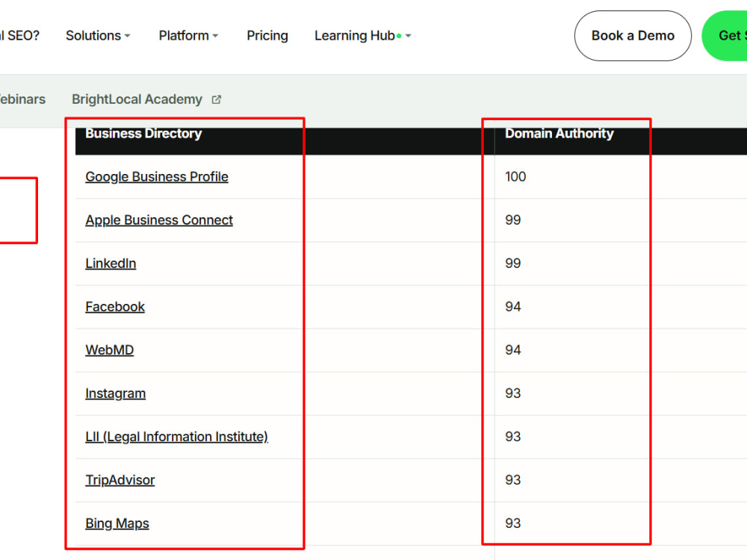Select the 93 value in Instagram row
The width and height of the screenshot is (747, 560).
coord(513,393)
